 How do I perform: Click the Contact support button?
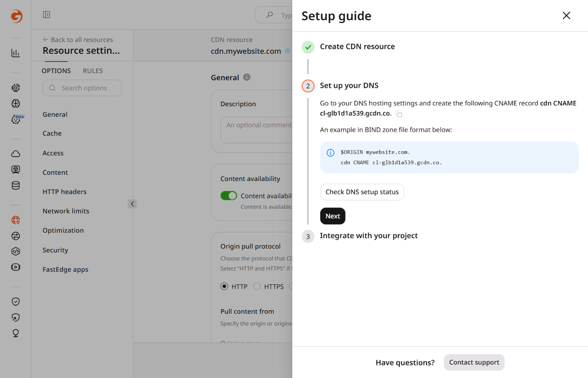pos(474,362)
